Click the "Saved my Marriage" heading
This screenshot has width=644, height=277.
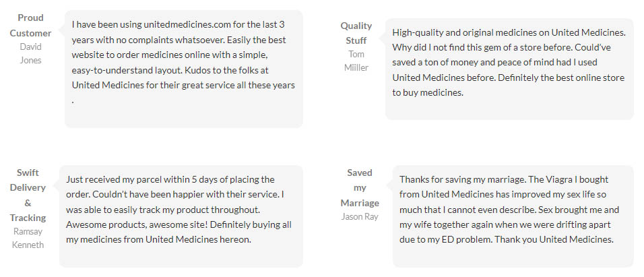pos(360,188)
